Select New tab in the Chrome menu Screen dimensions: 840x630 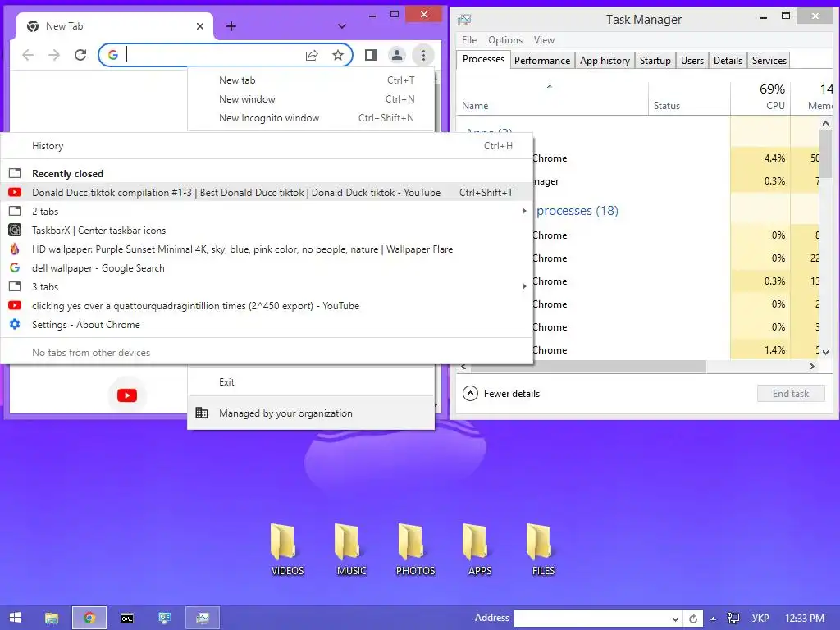(x=311, y=80)
